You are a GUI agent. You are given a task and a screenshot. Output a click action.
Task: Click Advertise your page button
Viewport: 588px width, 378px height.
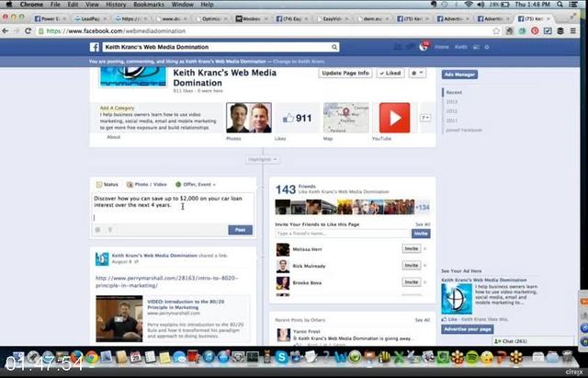tap(468, 329)
